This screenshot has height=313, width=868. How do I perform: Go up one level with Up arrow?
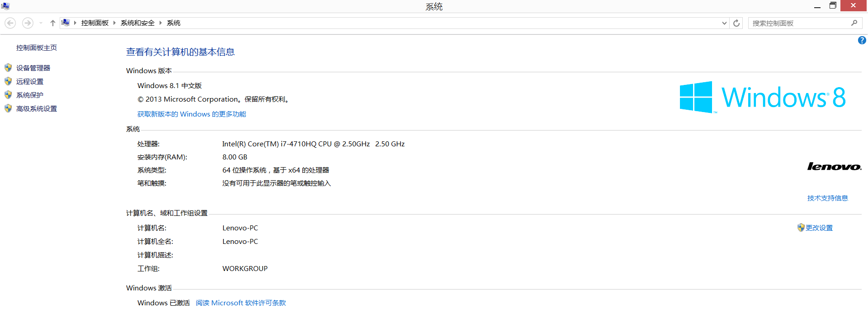(52, 23)
